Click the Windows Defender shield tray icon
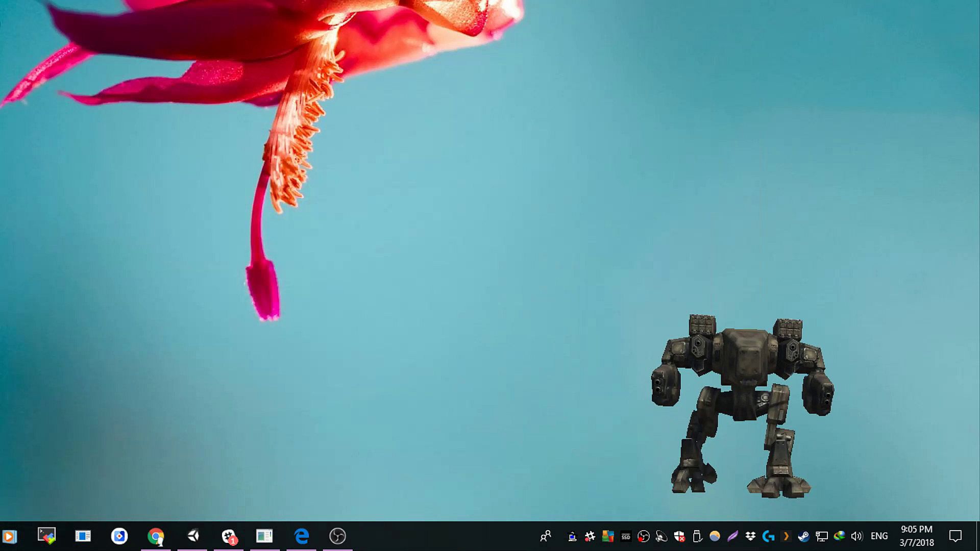This screenshot has width=980, height=551. [679, 536]
